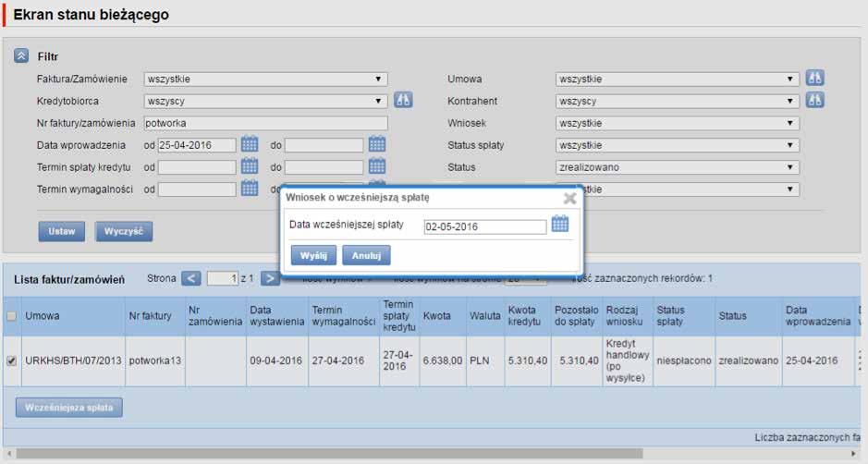Viewport: 868px width, 464px height.
Task: Close the Wniosek o wcześniejszą spłatę dialog
Action: coord(569,198)
